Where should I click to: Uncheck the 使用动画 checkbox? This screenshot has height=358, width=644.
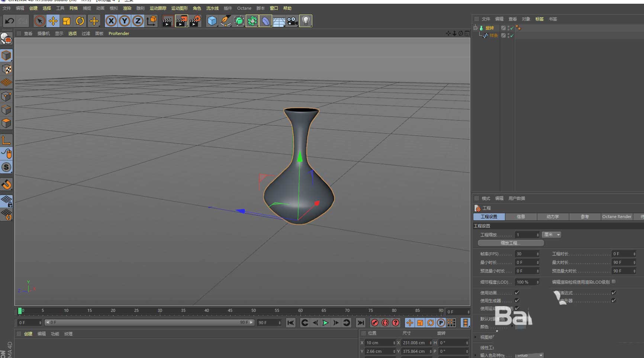pos(517,293)
